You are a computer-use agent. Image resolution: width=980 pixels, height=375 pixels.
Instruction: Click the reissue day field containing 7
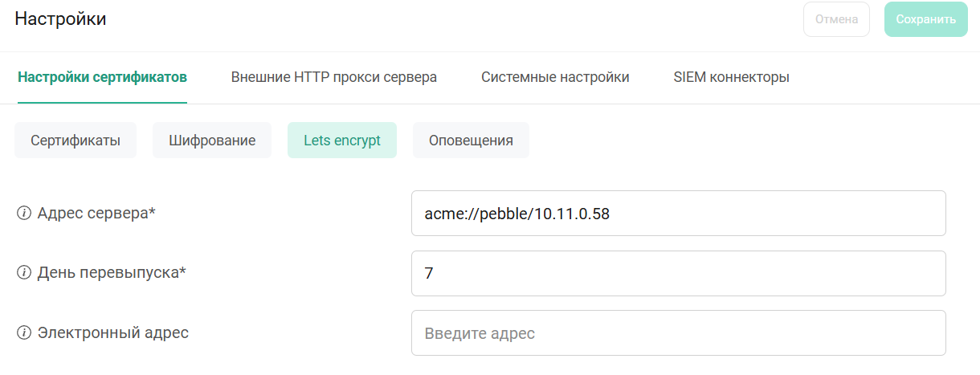[x=678, y=273]
